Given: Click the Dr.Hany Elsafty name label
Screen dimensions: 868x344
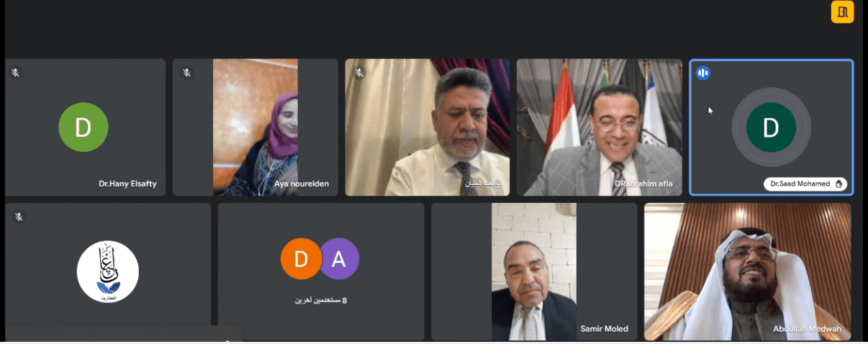Looking at the screenshot, I should click(130, 184).
